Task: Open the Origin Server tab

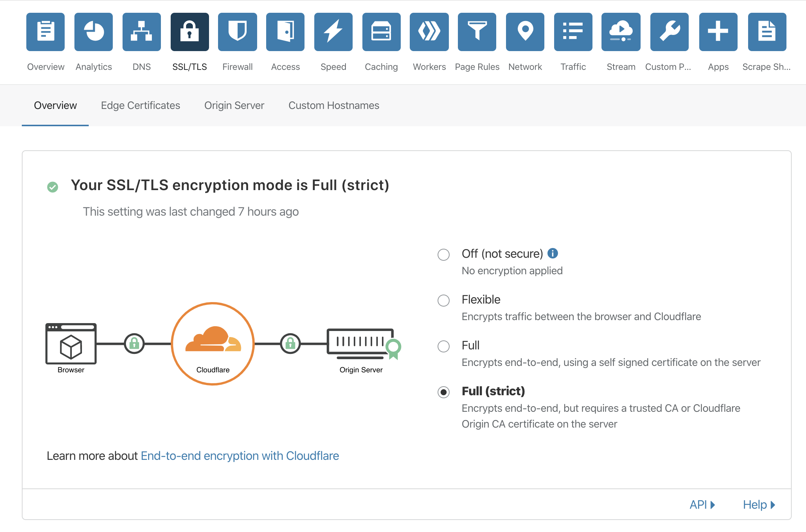Action: 234,106
